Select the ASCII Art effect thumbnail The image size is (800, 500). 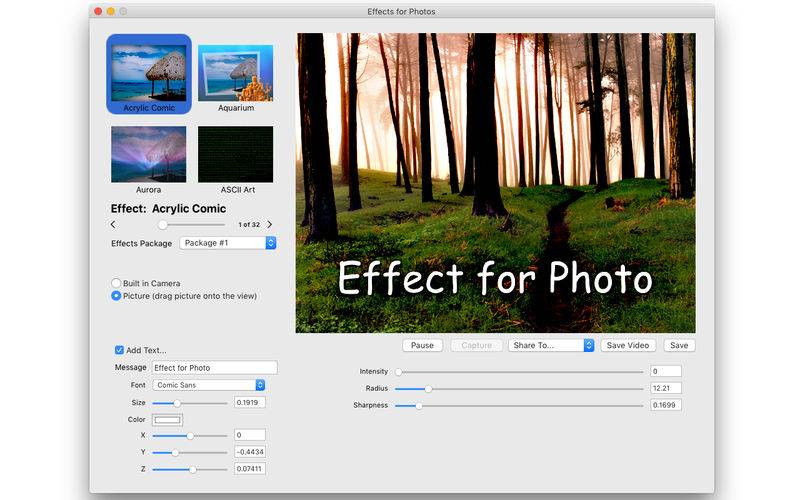(235, 155)
